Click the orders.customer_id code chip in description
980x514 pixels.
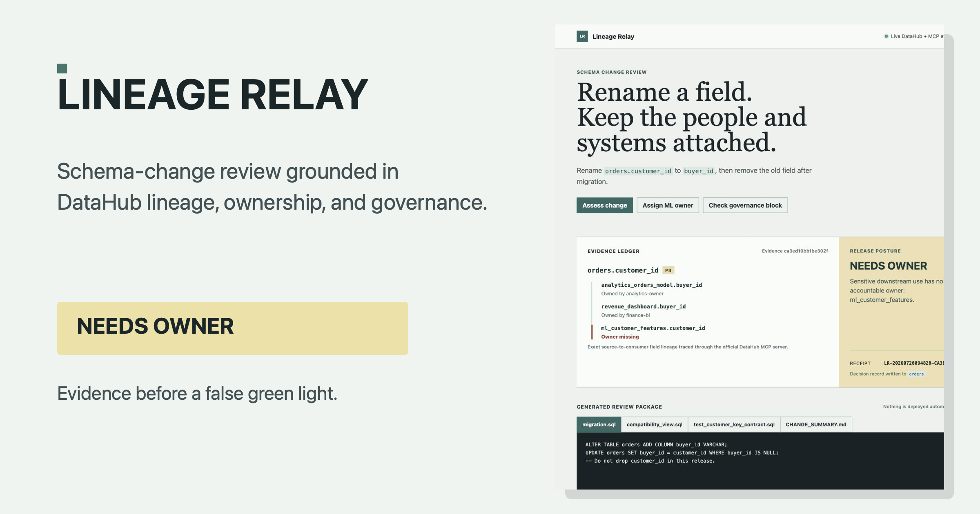click(638, 171)
